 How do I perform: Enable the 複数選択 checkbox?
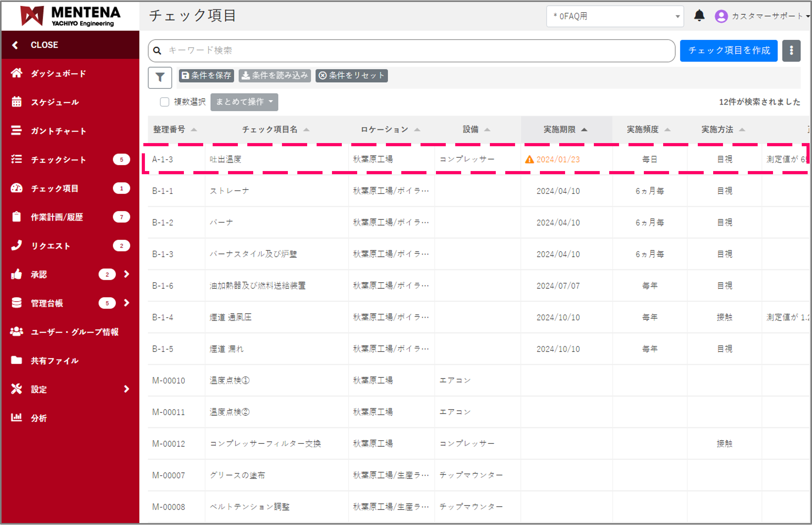click(165, 102)
